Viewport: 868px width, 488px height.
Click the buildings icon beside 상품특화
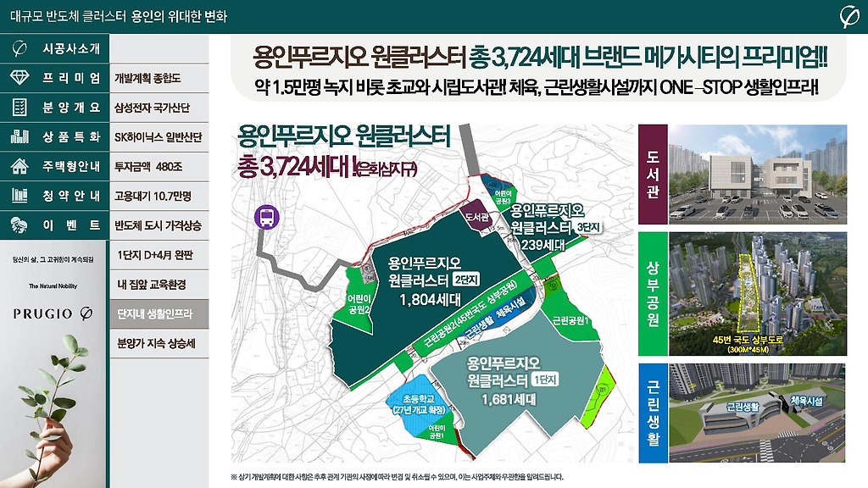(19, 136)
